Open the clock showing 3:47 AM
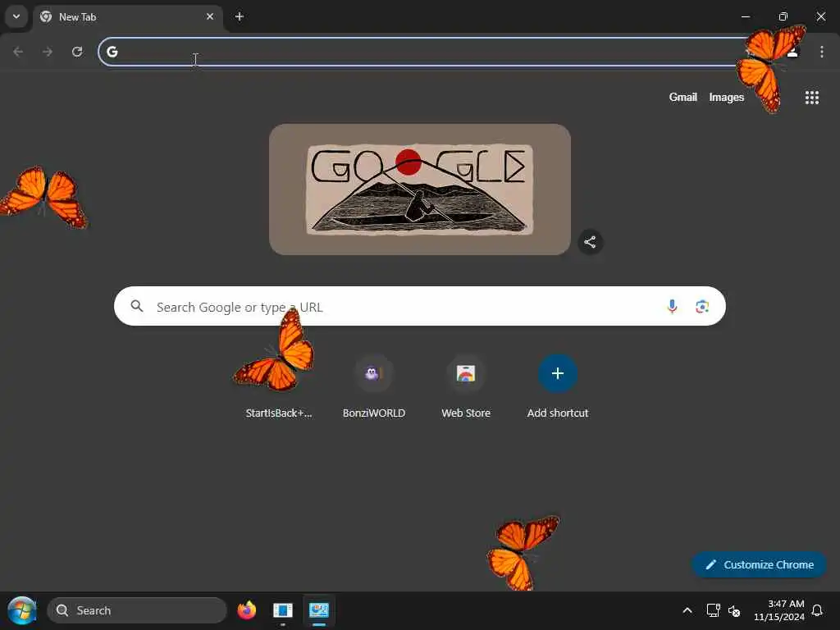 click(779, 610)
